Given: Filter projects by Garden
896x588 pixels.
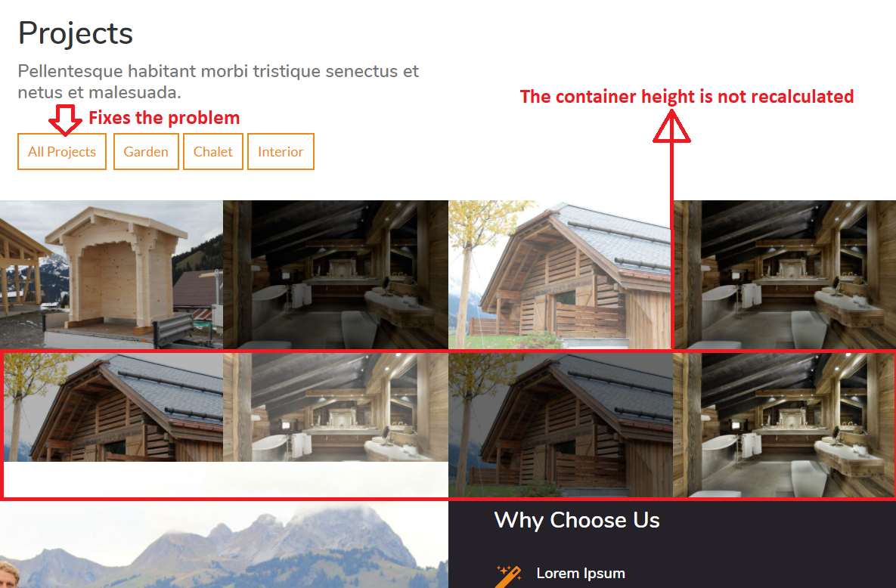Looking at the screenshot, I should 146,151.
